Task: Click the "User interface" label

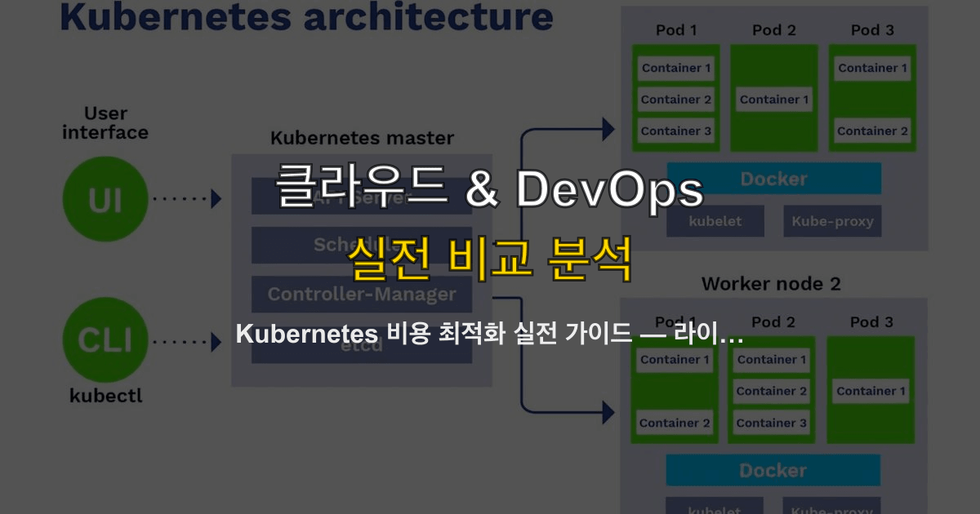Action: pyautogui.click(x=105, y=122)
